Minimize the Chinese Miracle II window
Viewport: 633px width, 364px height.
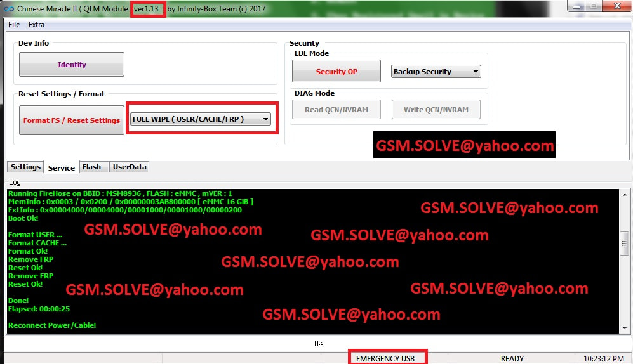pos(576,6)
